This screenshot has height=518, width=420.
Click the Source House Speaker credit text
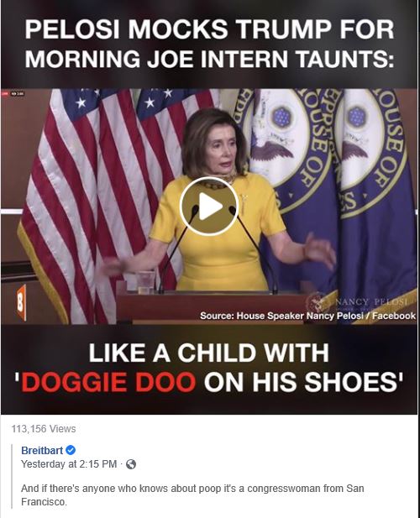(307, 316)
